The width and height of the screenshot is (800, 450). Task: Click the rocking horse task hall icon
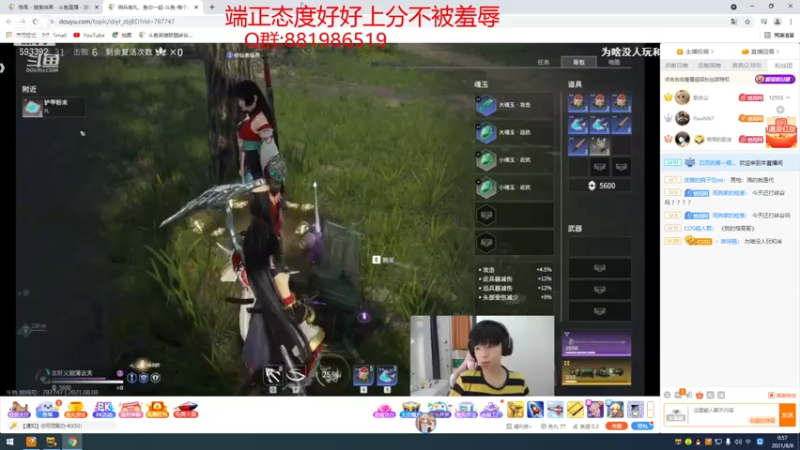click(x=18, y=409)
